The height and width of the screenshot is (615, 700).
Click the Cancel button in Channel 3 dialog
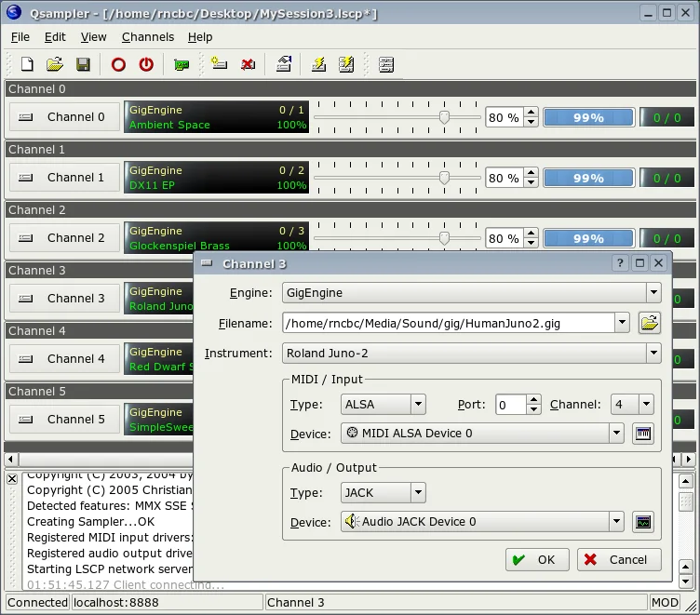pyautogui.click(x=619, y=560)
